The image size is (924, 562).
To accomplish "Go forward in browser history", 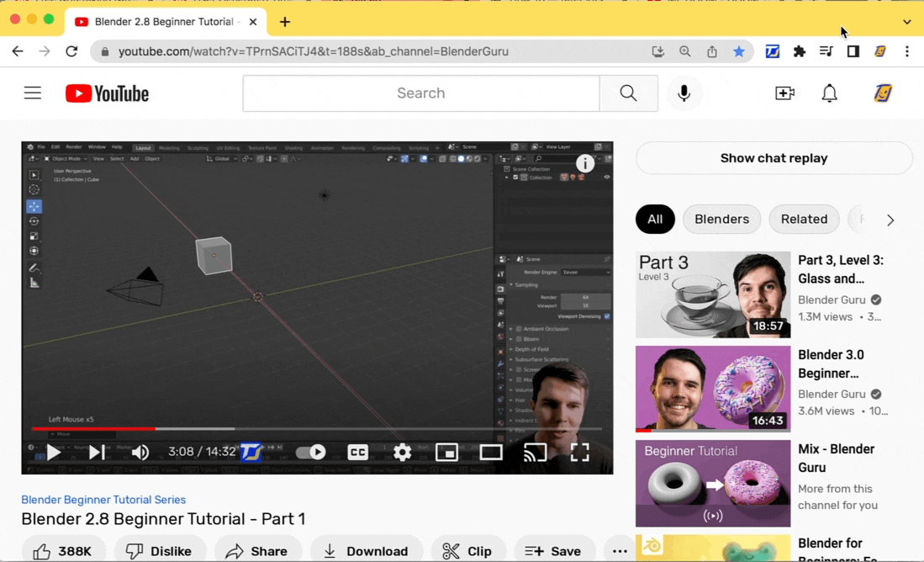I will pyautogui.click(x=45, y=51).
